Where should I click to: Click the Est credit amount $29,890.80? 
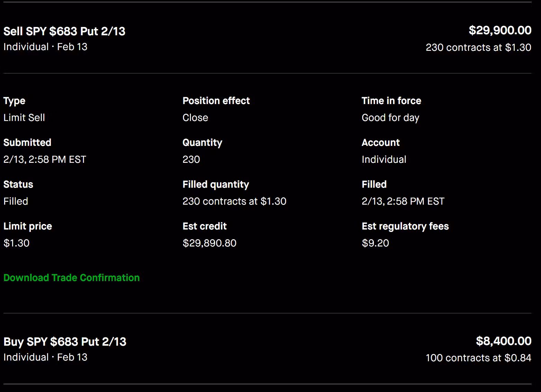tap(209, 243)
